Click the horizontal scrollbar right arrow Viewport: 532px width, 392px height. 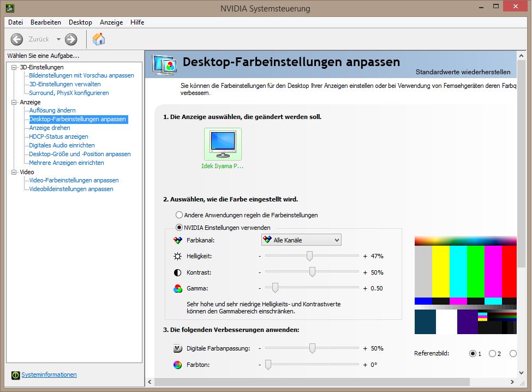(512, 382)
